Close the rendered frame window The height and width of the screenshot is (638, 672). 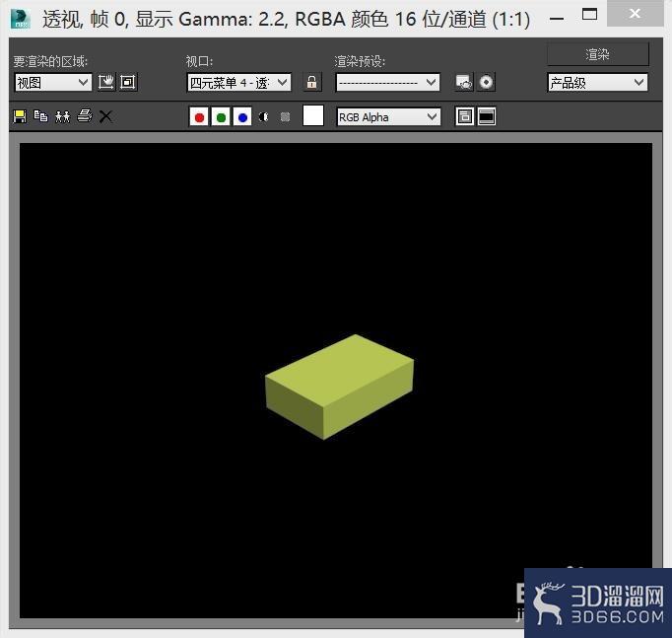636,14
